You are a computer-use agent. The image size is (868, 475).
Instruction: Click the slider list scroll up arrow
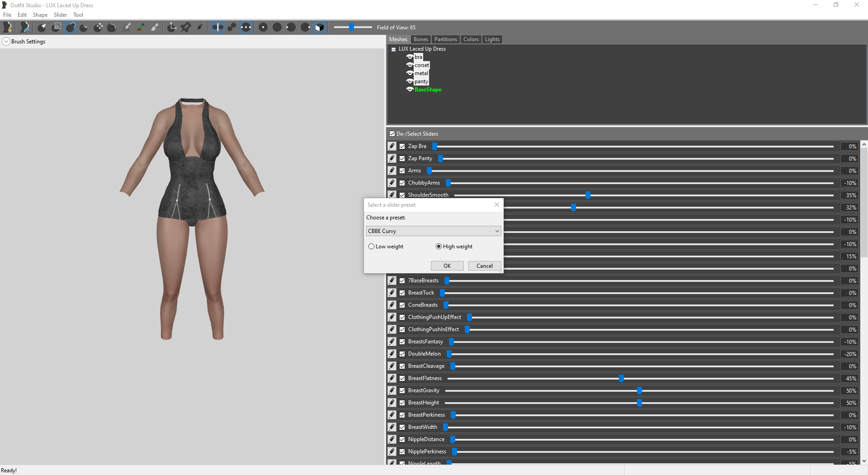(864, 144)
